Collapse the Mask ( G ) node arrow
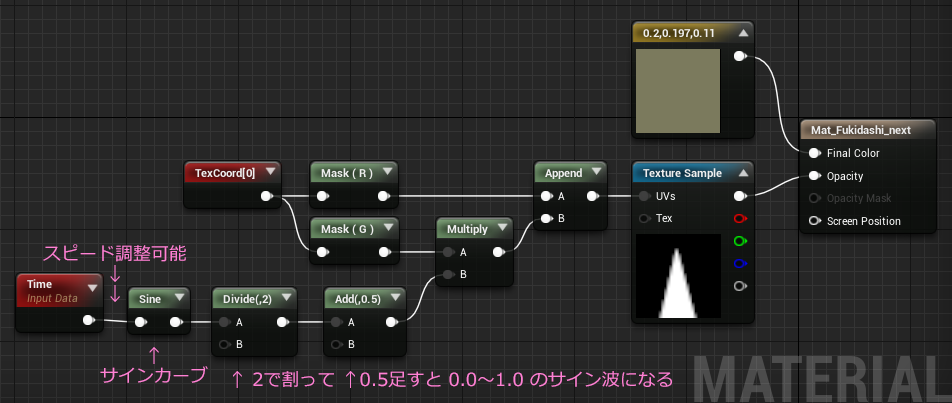 click(x=387, y=229)
